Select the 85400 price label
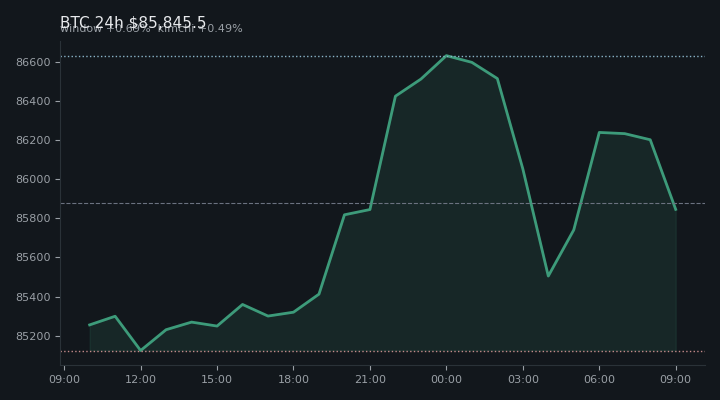Image resolution: width=720 pixels, height=400 pixels. pos(33,297)
